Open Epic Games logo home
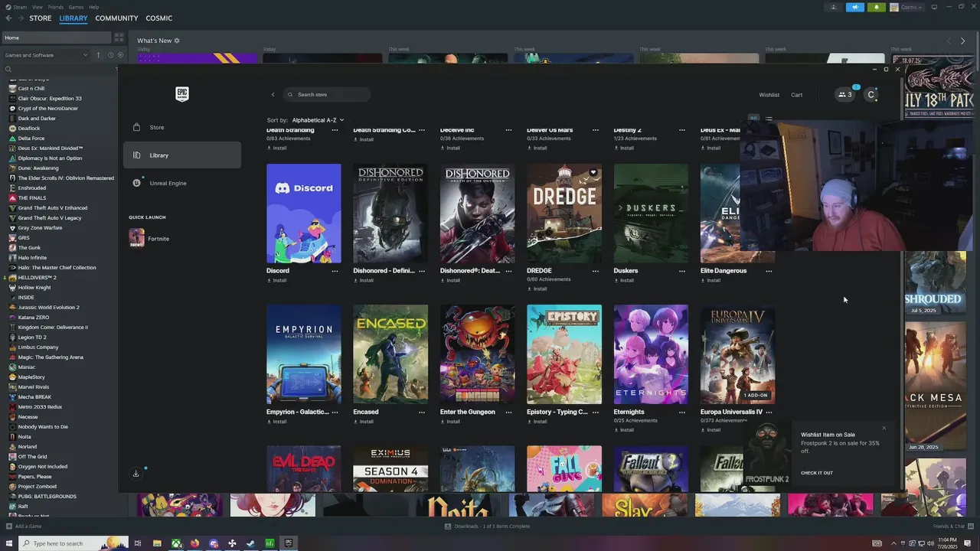The image size is (980, 551). (x=181, y=93)
